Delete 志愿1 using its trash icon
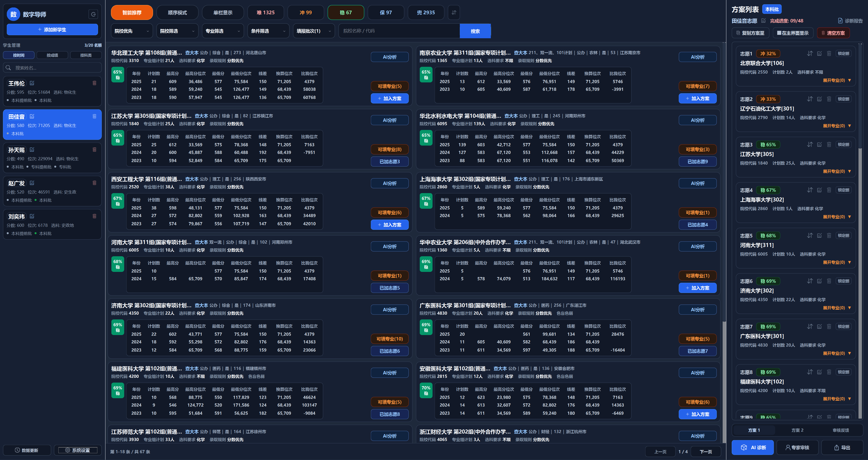Viewport: 868px width, 460px height. (x=829, y=53)
